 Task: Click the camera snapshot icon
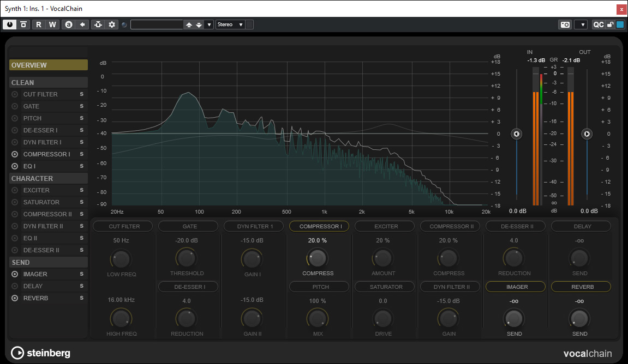[565, 25]
